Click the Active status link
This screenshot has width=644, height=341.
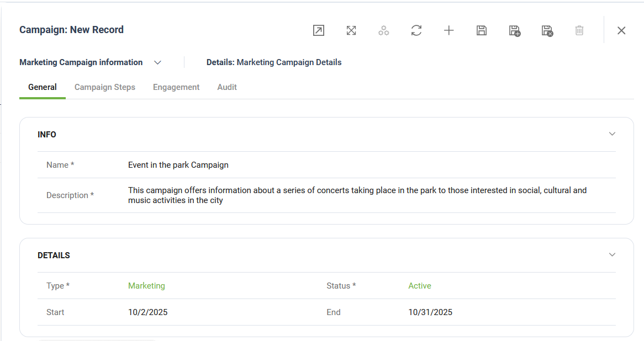pyautogui.click(x=420, y=286)
